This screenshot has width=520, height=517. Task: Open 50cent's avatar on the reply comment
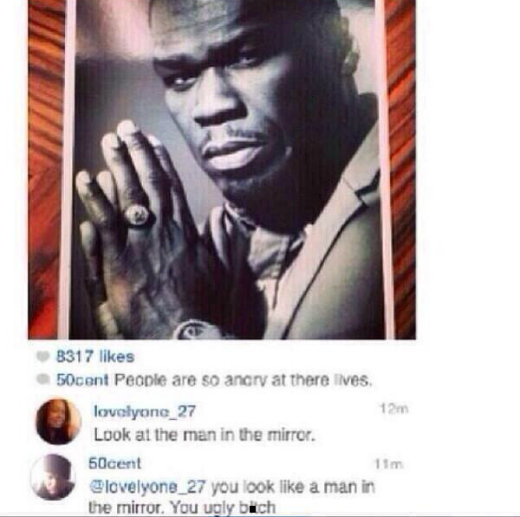(52, 477)
